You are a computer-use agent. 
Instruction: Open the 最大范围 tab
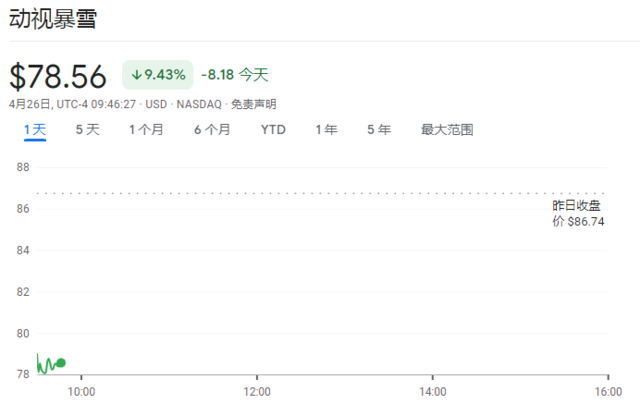(447, 130)
